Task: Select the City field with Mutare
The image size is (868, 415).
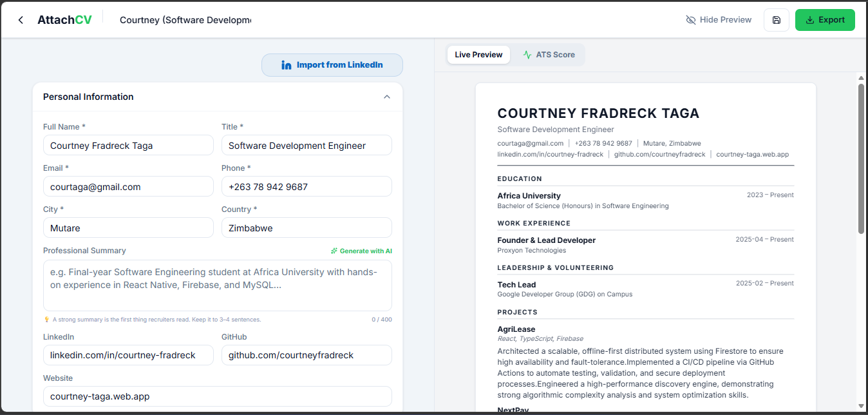Action: pyautogui.click(x=128, y=228)
